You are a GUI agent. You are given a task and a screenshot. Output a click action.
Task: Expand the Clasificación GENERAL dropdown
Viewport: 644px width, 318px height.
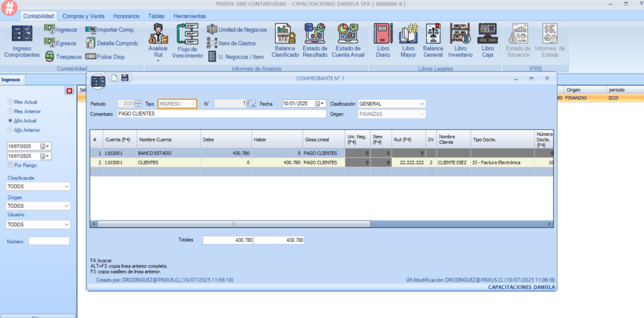click(x=421, y=104)
